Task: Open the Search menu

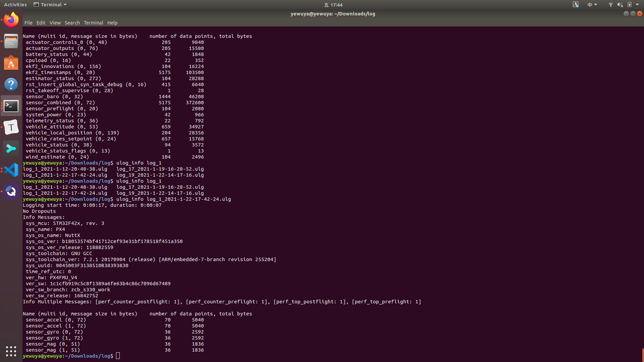Action: point(72,23)
